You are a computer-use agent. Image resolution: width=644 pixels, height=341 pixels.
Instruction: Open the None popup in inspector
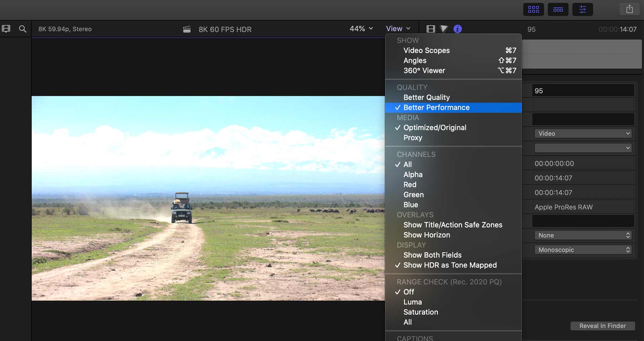pyautogui.click(x=583, y=235)
